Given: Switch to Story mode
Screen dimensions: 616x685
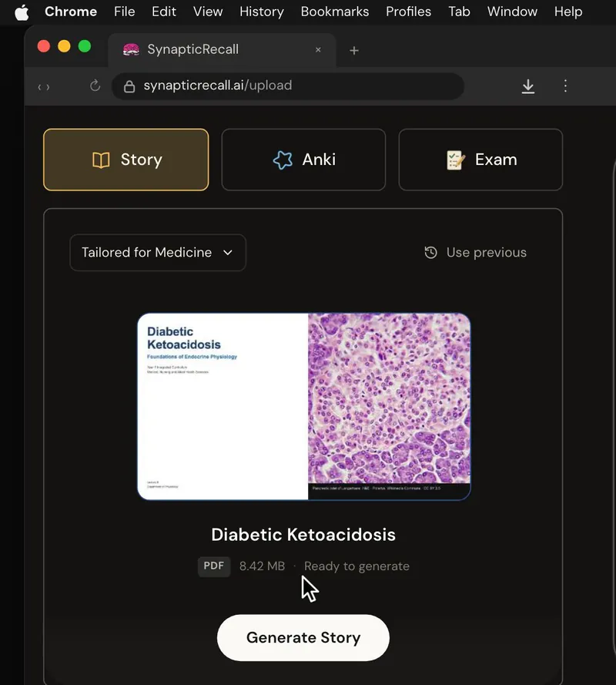Looking at the screenshot, I should [126, 159].
